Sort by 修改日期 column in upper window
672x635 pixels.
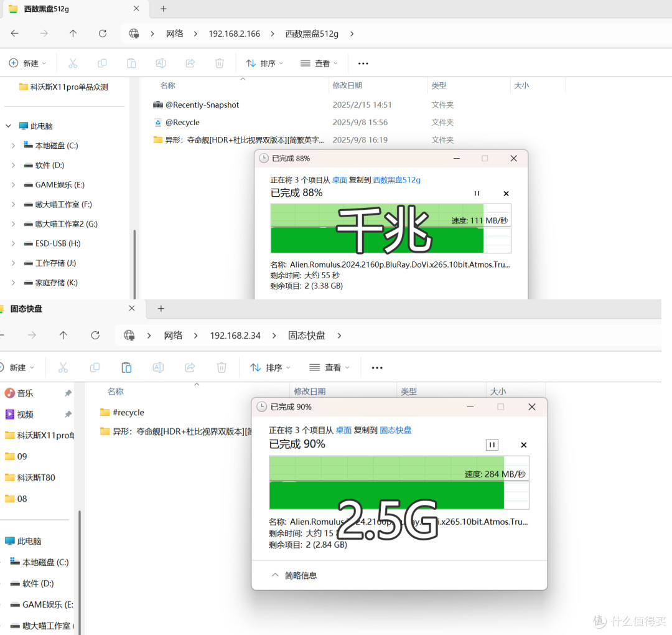(x=347, y=85)
